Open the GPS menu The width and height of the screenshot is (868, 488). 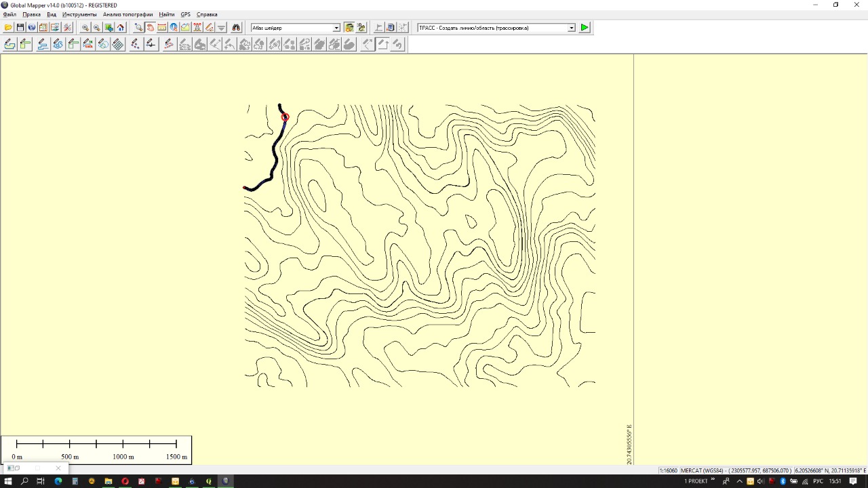pyautogui.click(x=185, y=14)
